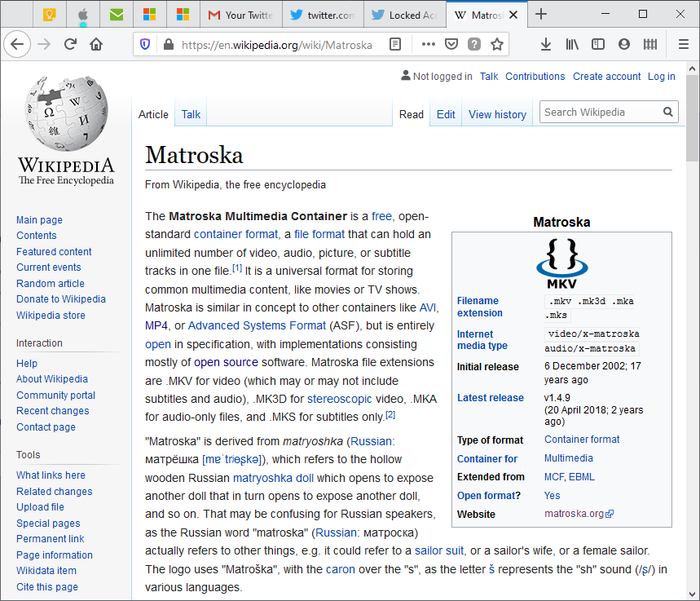
Task: Open Recent changes link
Action: click(x=53, y=411)
